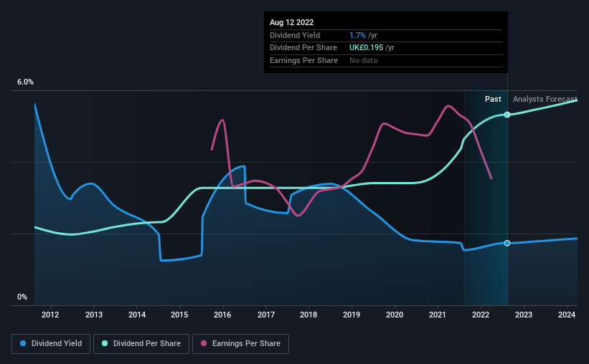The image size is (589, 364).
Task: Click the 2021 x-axis label
Action: click(438, 315)
